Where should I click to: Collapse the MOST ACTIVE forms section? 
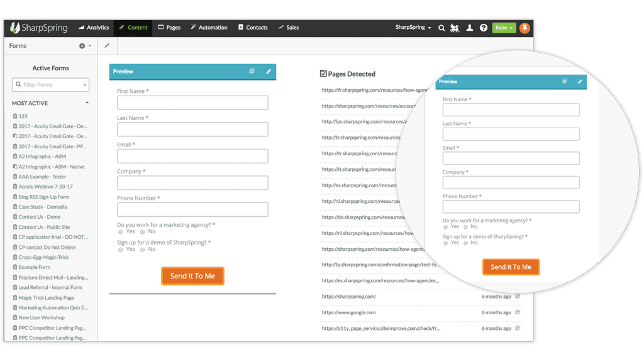[87, 102]
